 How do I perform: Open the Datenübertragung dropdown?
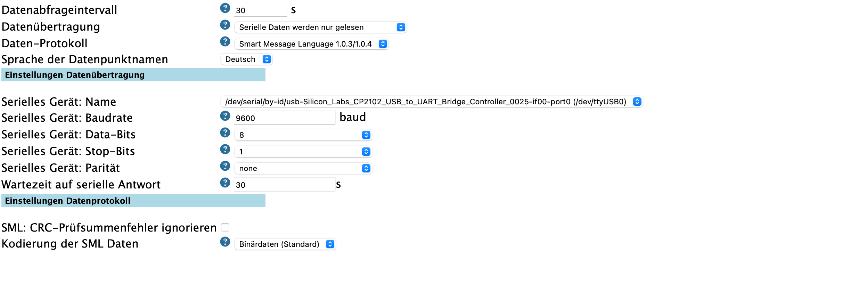click(320, 27)
